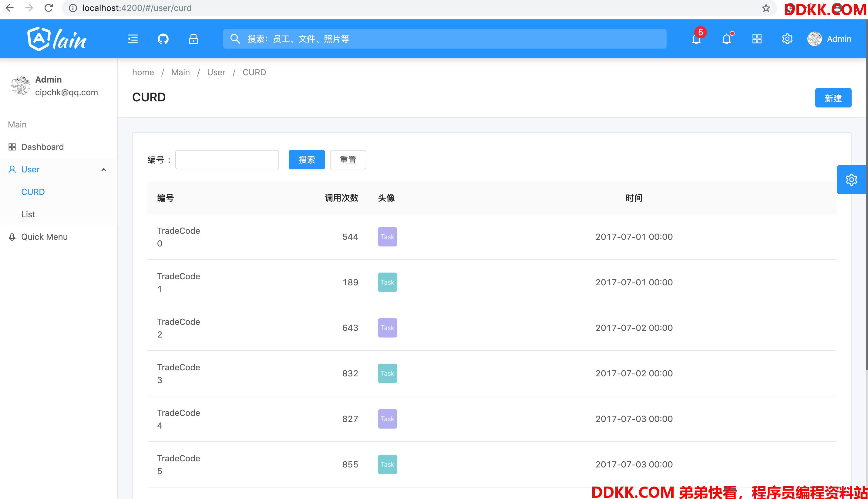This screenshot has height=499, width=868.
Task: Select the TradeCode 3 cell
Action: click(178, 374)
